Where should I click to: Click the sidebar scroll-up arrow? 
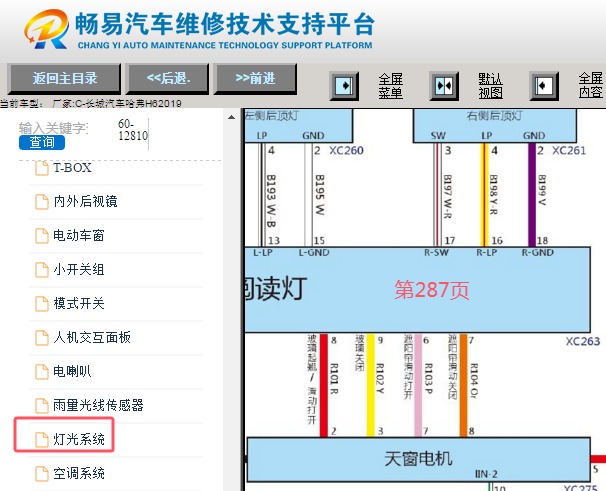231,117
